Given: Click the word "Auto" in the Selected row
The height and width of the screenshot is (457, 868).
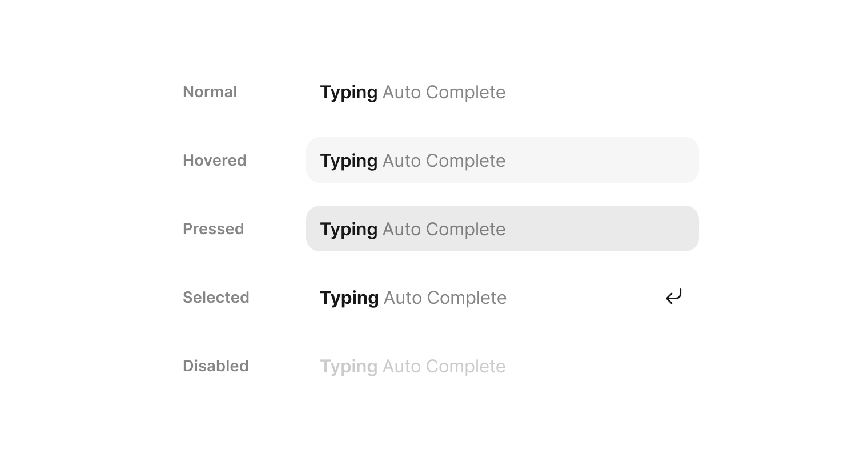Looking at the screenshot, I should [403, 298].
